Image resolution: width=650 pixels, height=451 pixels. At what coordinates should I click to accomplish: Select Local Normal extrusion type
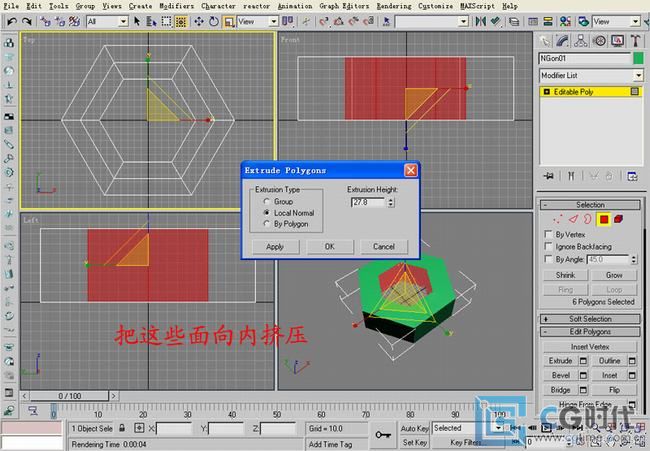pyautogui.click(x=267, y=213)
